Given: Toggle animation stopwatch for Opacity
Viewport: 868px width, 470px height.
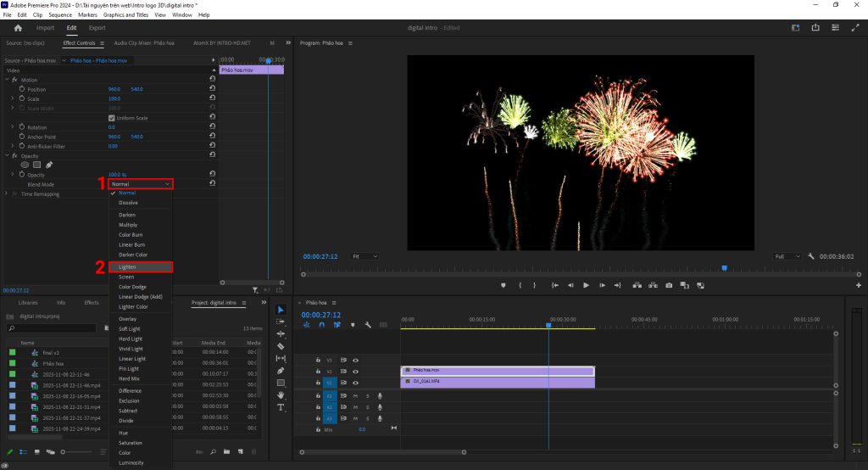Looking at the screenshot, I should 21,175.
